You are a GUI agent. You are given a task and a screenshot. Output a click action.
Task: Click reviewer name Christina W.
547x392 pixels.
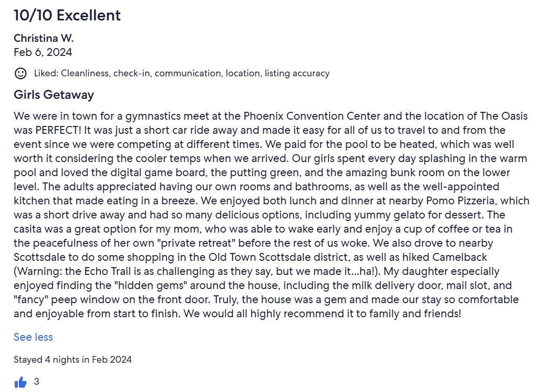(x=43, y=38)
